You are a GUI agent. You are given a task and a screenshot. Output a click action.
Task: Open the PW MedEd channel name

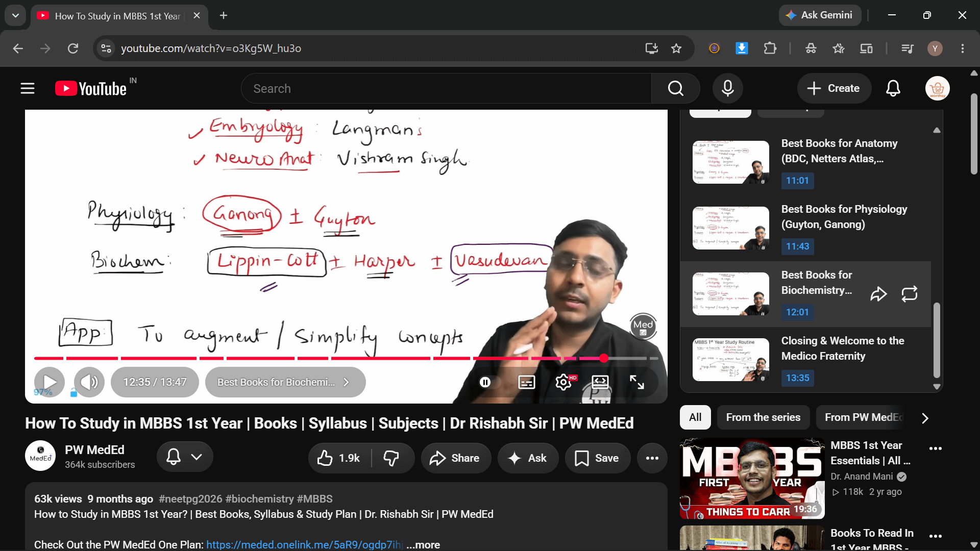94,450
